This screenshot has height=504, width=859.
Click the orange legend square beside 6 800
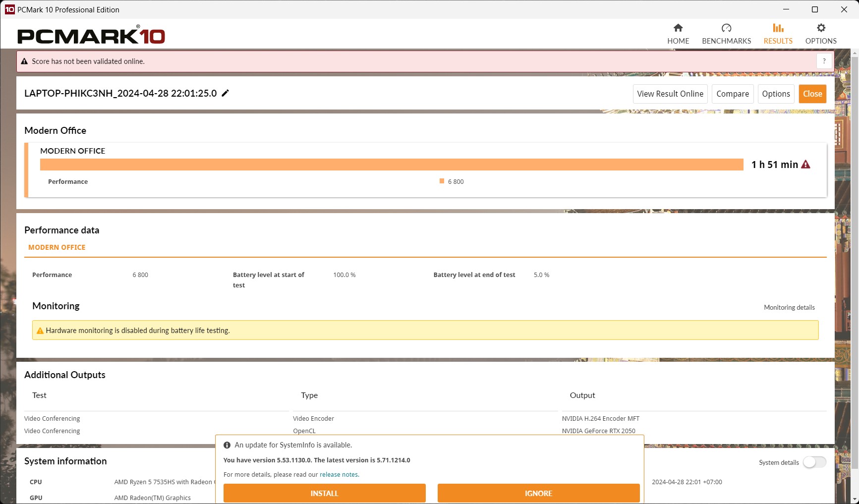(442, 181)
